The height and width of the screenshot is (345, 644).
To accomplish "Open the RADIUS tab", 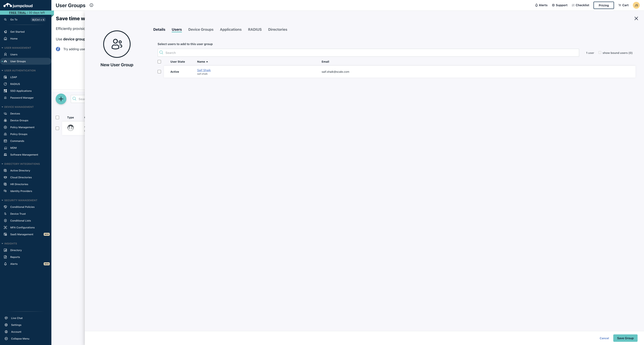I will pyautogui.click(x=255, y=30).
